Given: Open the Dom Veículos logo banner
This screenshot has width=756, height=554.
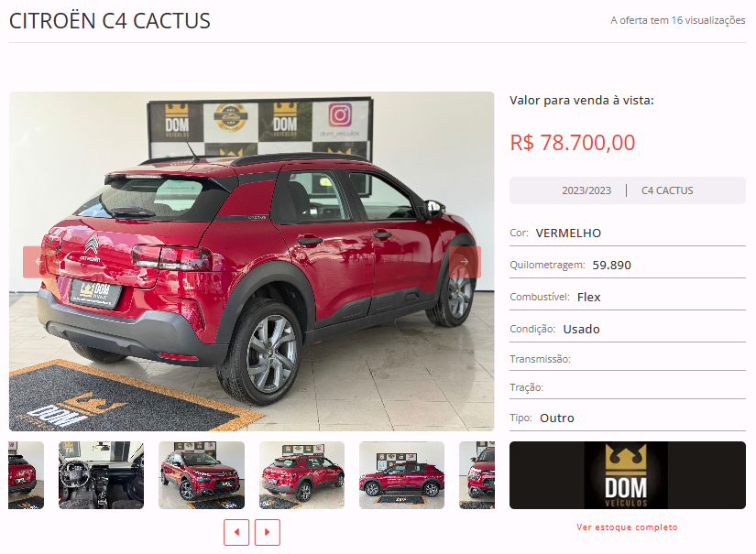Looking at the screenshot, I should 628,475.
